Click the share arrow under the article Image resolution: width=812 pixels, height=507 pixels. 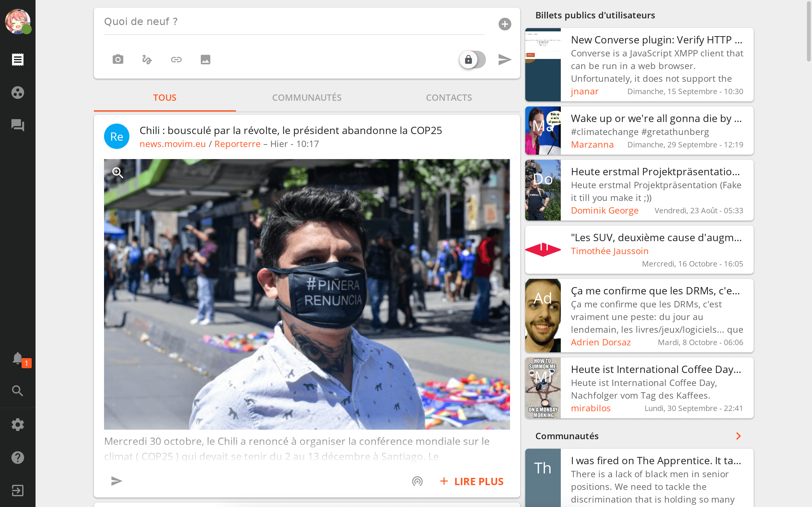[116, 481]
